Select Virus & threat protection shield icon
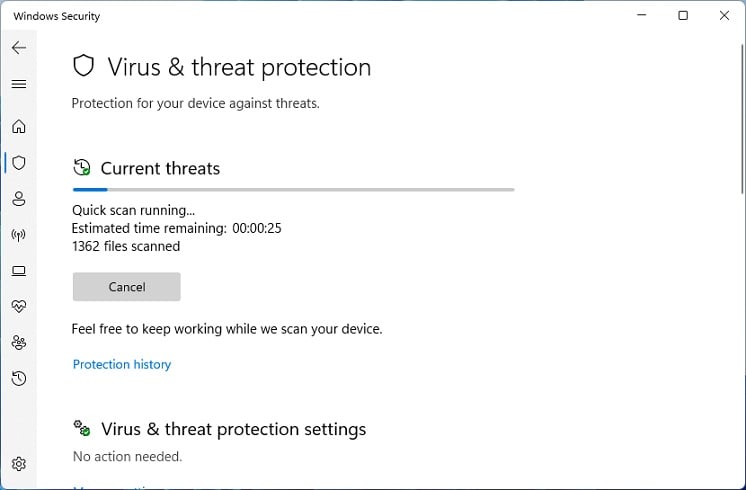 (x=19, y=163)
